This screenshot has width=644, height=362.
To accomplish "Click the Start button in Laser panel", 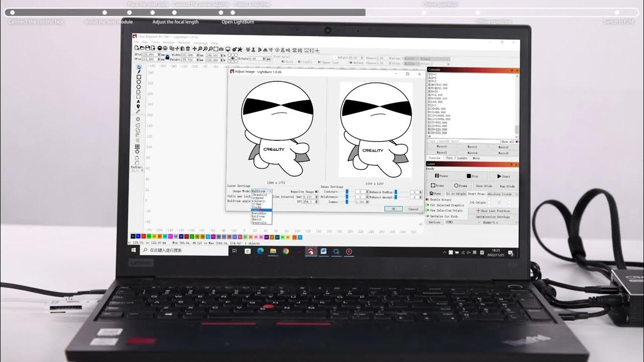I will pos(504,176).
